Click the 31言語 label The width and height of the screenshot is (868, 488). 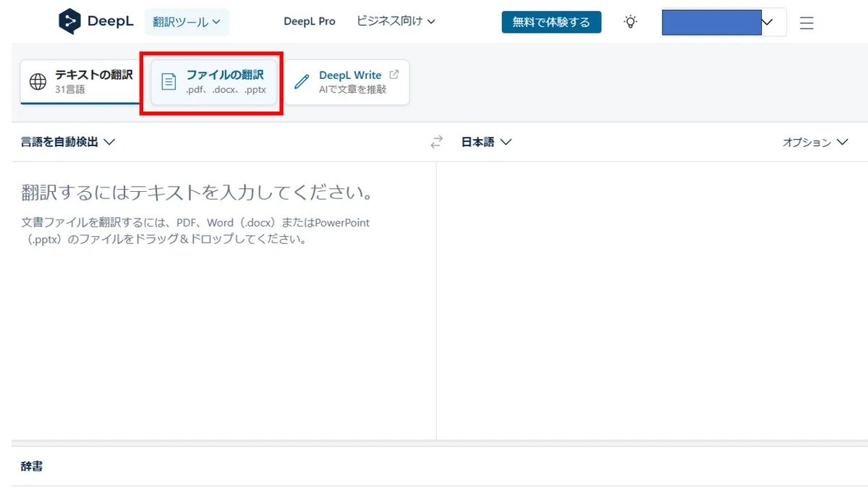click(x=70, y=90)
